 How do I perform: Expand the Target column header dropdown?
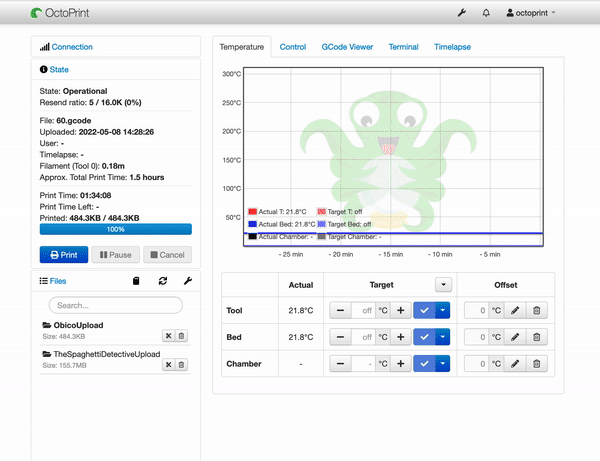click(x=443, y=285)
